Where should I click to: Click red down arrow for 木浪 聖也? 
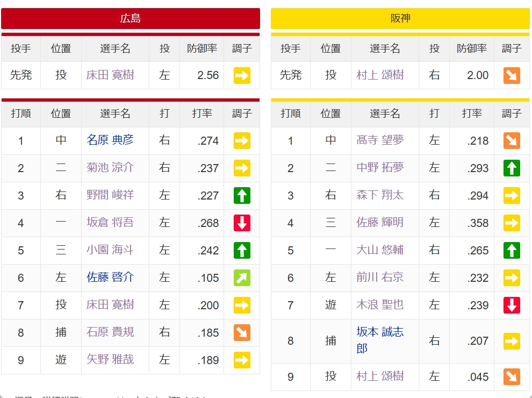(x=512, y=305)
